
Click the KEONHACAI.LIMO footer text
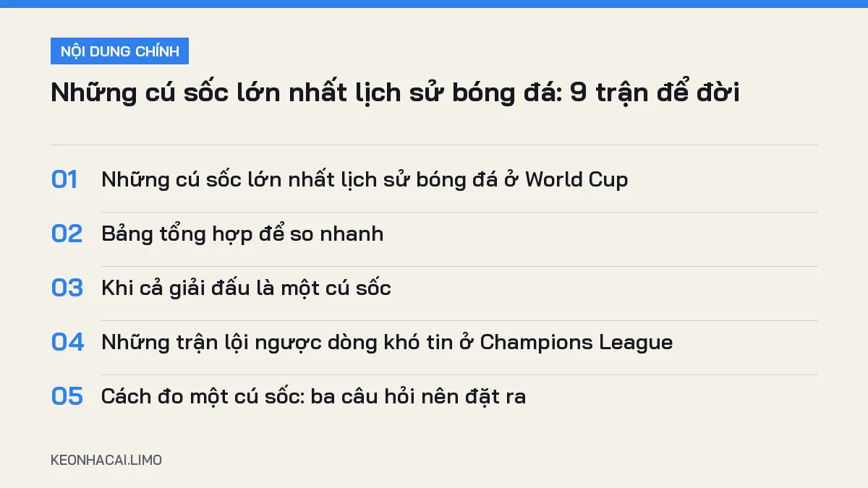tap(106, 460)
